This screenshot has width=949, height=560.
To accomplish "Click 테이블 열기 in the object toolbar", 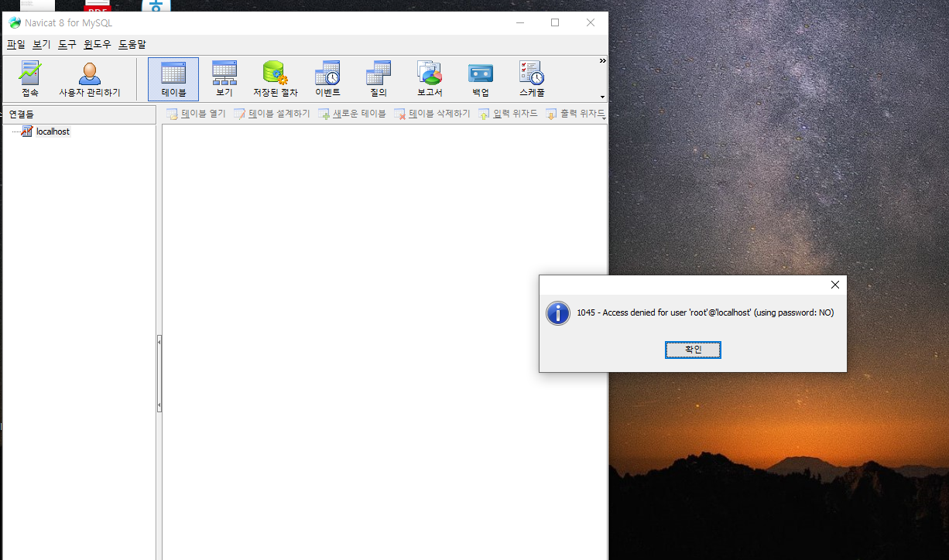I will (196, 114).
